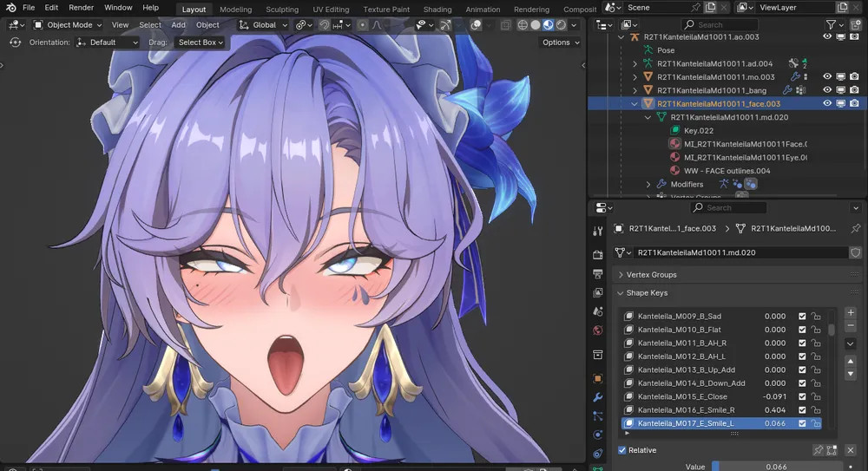Pin the properties editor context
Image resolution: width=868 pixels, height=471 pixels.
(x=856, y=229)
